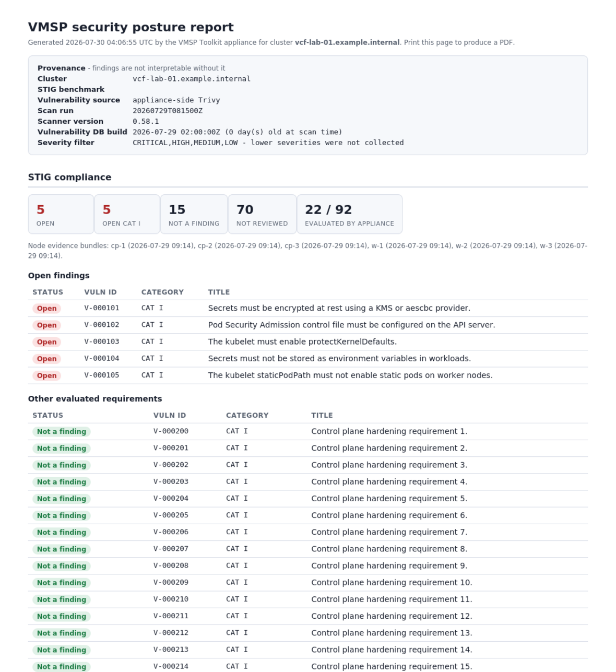
Task: Select the Not a finding badge for V-000207
Action: pos(62,549)
